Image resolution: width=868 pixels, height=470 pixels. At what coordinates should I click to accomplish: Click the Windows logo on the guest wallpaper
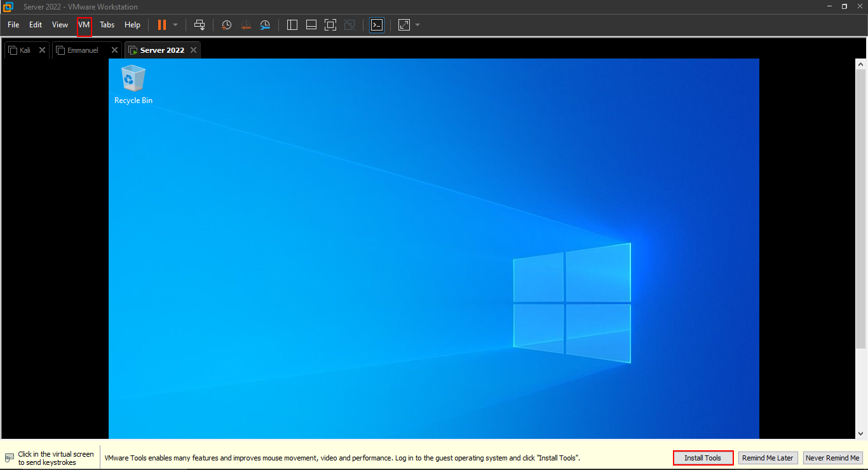point(572,303)
